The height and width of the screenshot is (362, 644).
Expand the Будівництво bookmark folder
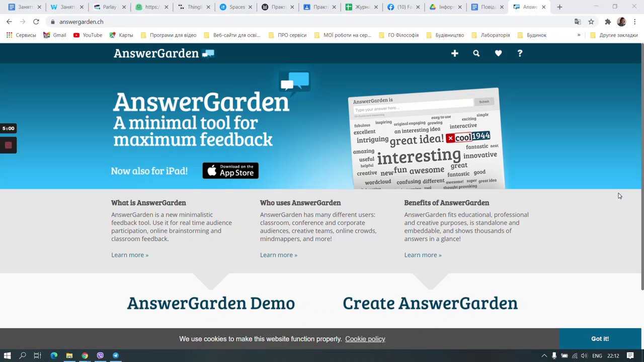[x=445, y=35]
